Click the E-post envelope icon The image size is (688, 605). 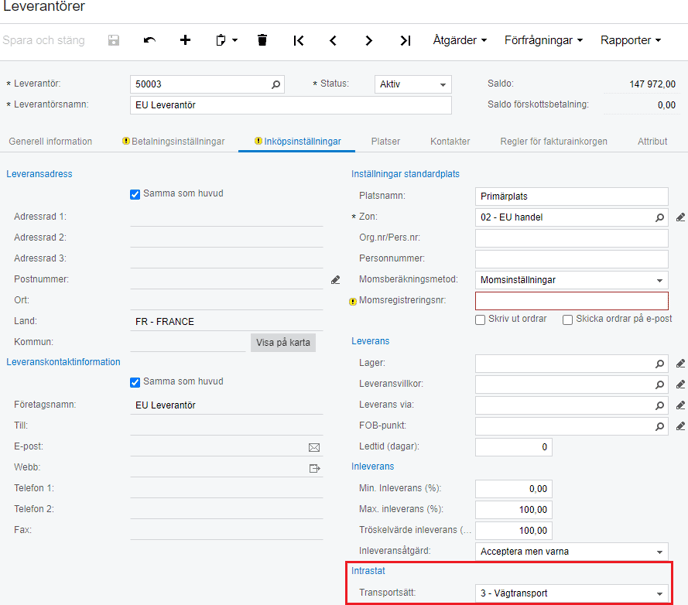314,447
